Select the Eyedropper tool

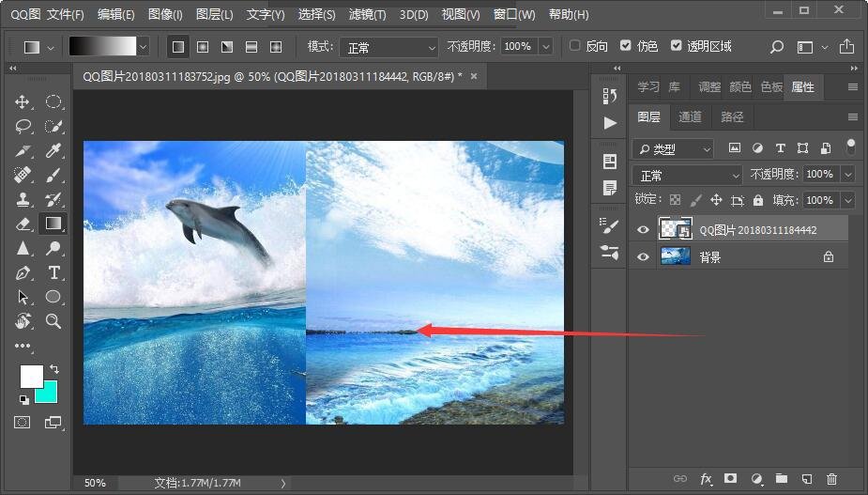[53, 151]
